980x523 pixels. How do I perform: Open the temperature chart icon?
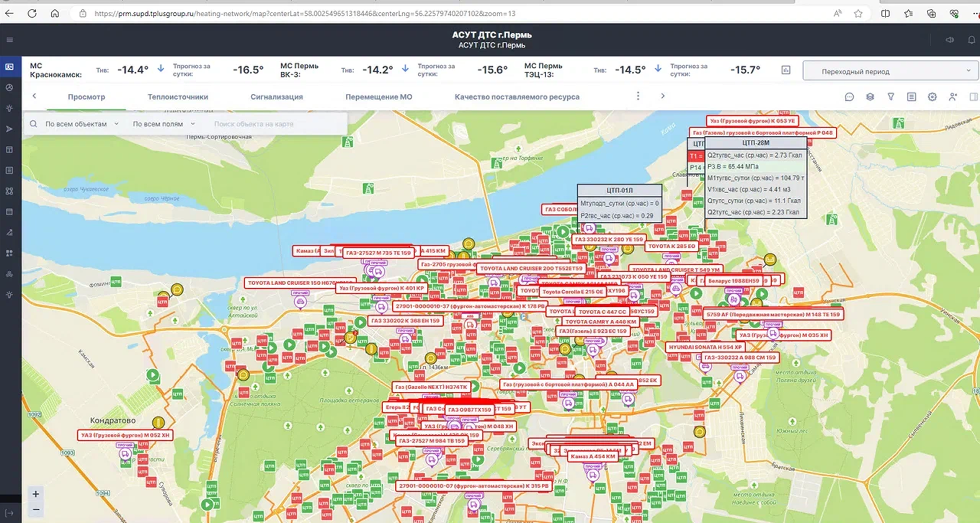786,70
